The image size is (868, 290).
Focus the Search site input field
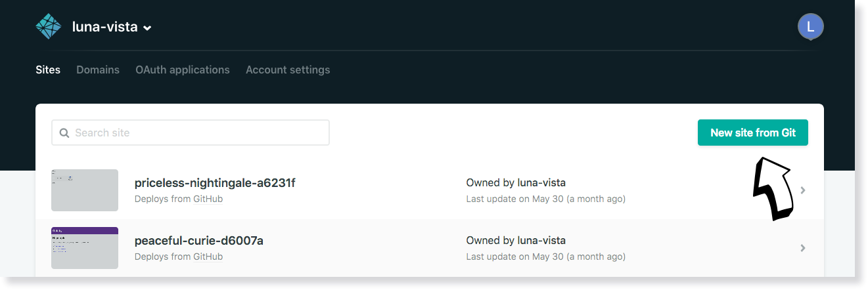(197, 133)
